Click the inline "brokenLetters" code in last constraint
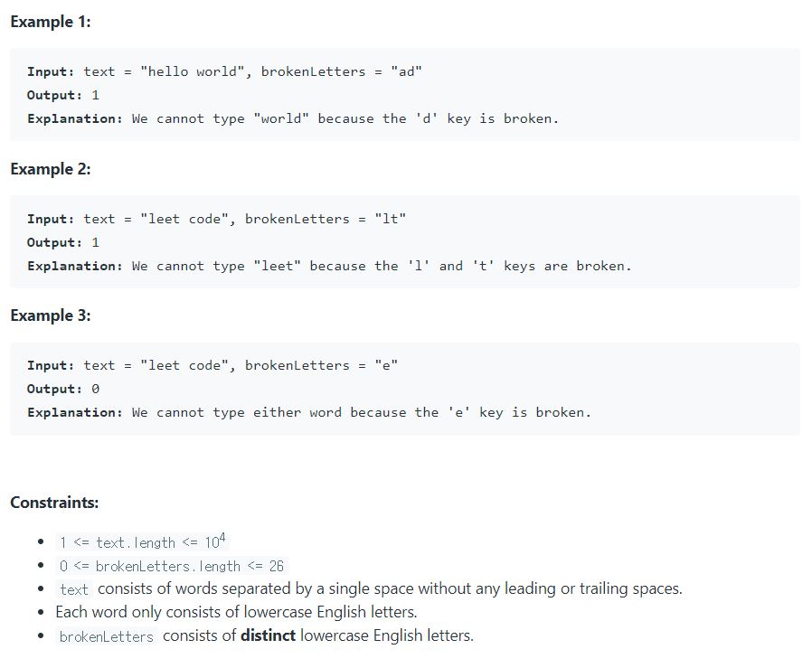 pyautogui.click(x=106, y=636)
